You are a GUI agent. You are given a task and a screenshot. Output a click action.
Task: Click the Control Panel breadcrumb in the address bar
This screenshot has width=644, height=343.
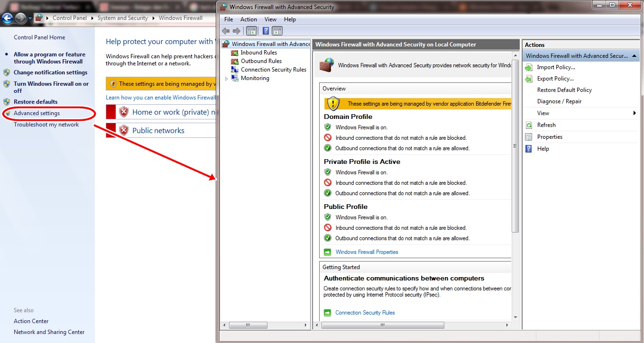point(69,18)
